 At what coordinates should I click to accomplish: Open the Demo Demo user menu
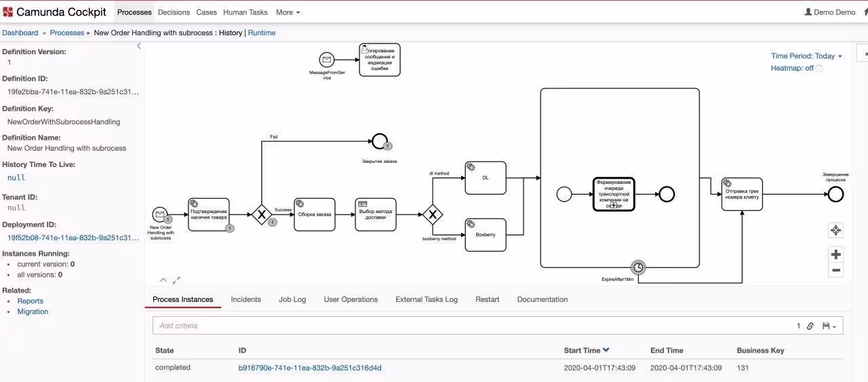[x=830, y=12]
